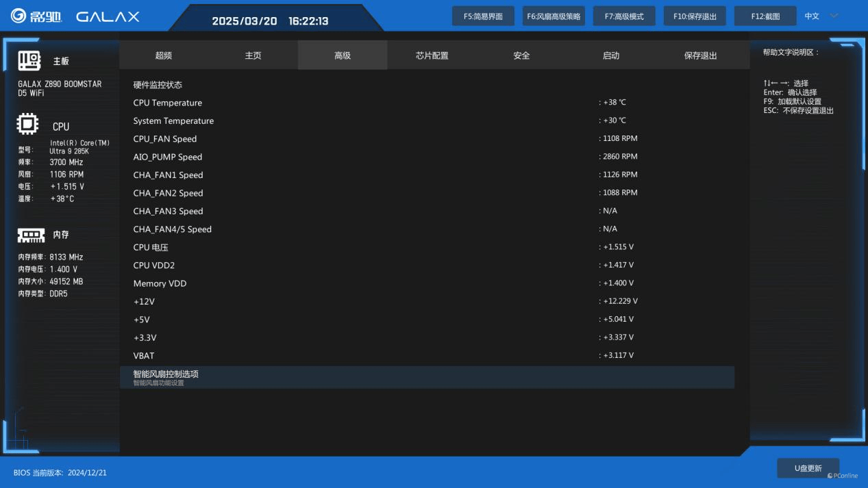Open F6 风扇高级策略 fan settings
This screenshot has width=868, height=488.
tap(554, 16)
